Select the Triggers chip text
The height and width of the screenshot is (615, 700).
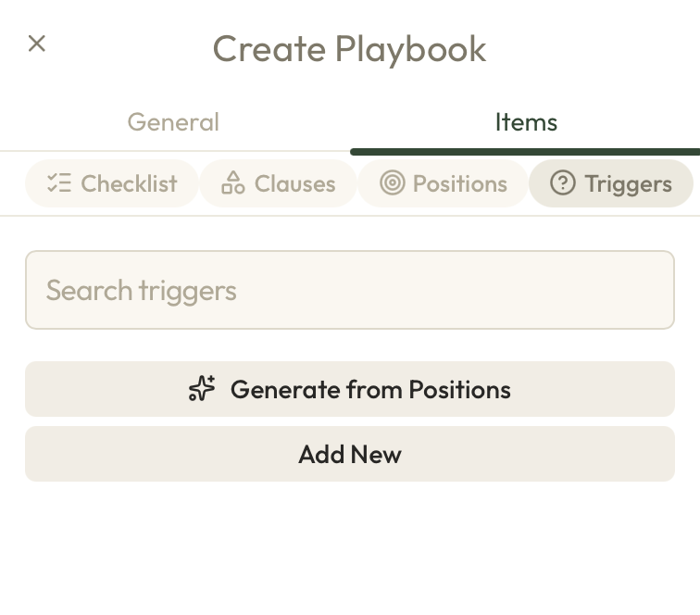(x=628, y=183)
